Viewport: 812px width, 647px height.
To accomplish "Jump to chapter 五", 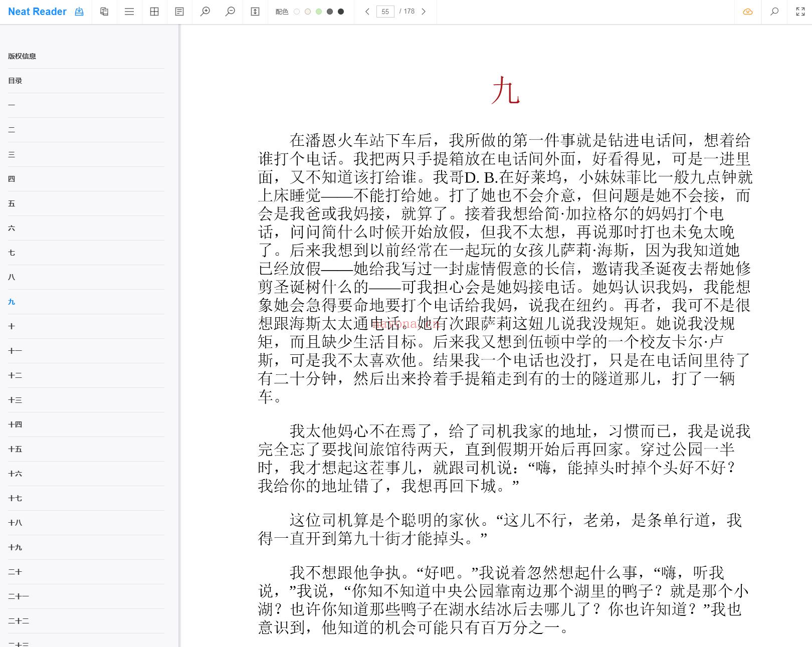I will coord(86,203).
